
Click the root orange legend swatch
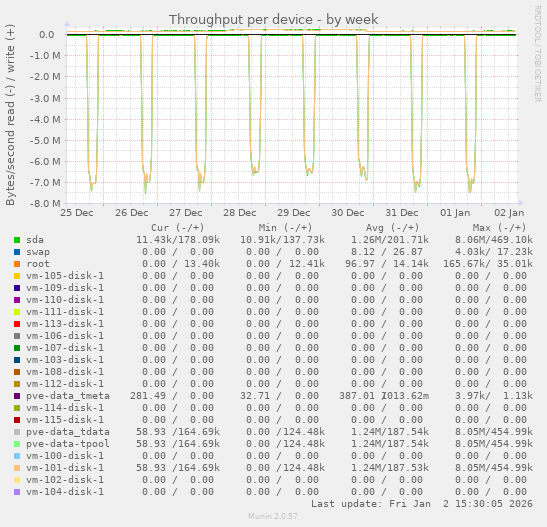point(17,264)
